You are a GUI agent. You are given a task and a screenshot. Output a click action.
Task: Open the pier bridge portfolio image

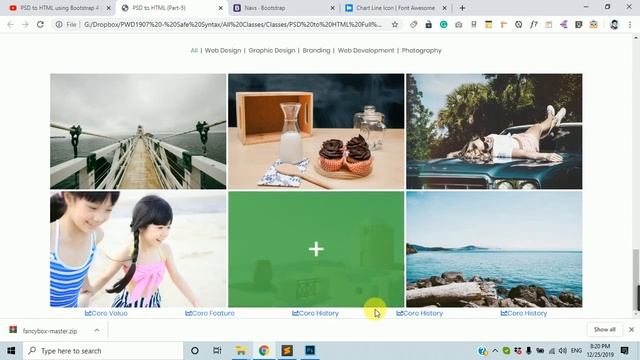[138, 131]
